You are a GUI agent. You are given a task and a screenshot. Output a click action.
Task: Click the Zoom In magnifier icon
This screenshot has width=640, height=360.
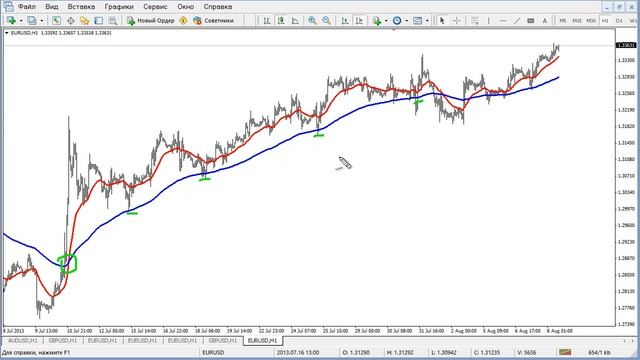point(312,20)
